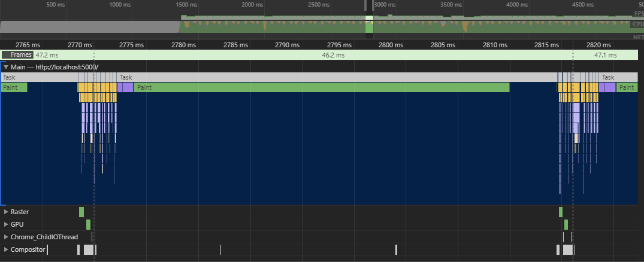Expand the Raster track
The image size is (644, 262).
pos(6,212)
